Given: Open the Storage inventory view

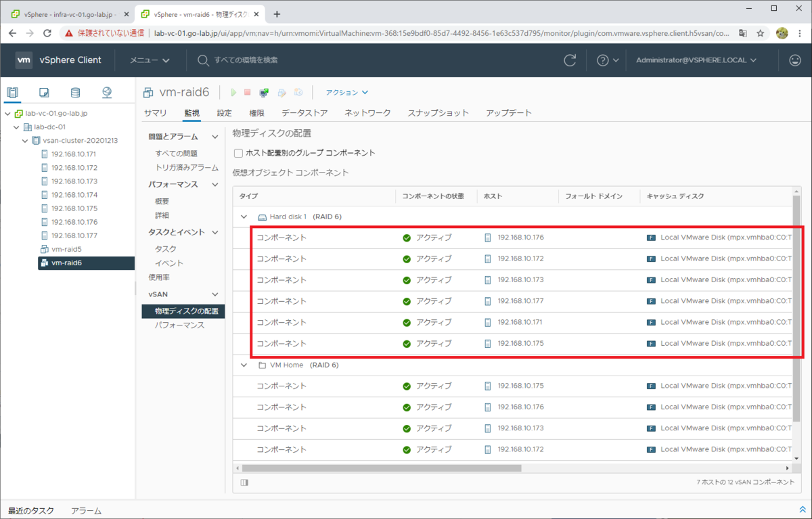Looking at the screenshot, I should pyautogui.click(x=75, y=93).
